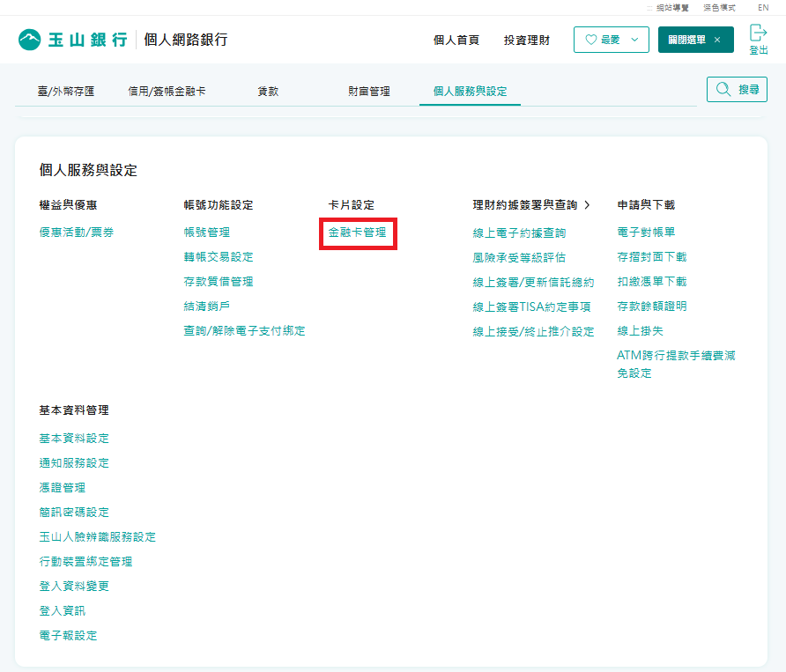Go to 存款質借管理

pos(219,282)
